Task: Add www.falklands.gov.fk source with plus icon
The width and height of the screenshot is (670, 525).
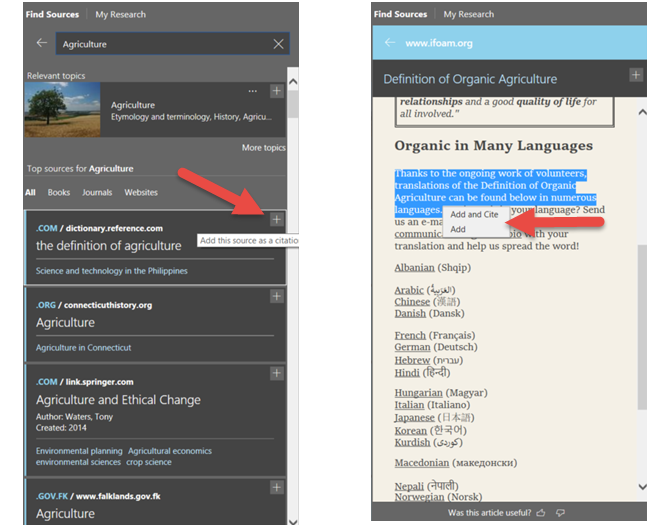Action: click(276, 487)
